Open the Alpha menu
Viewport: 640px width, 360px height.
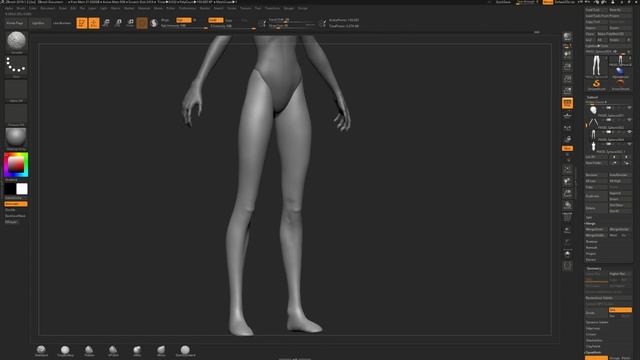click(9, 8)
